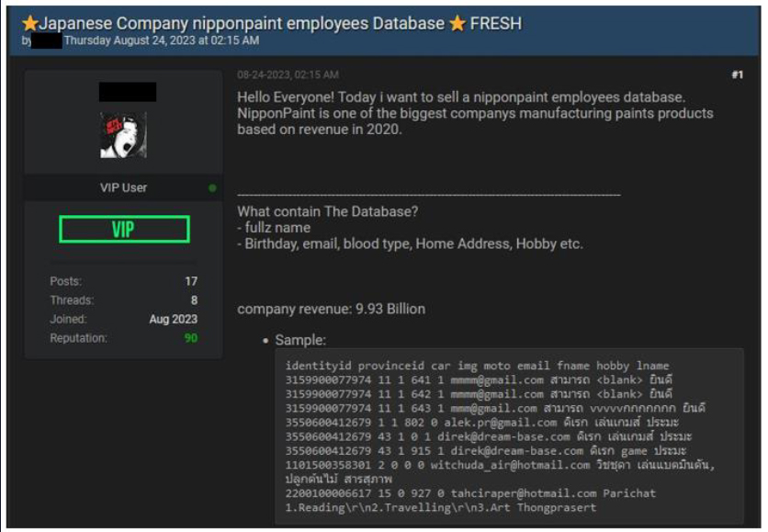Click the text "based on revenue in 2020."
The height and width of the screenshot is (532, 768).
click(320, 130)
